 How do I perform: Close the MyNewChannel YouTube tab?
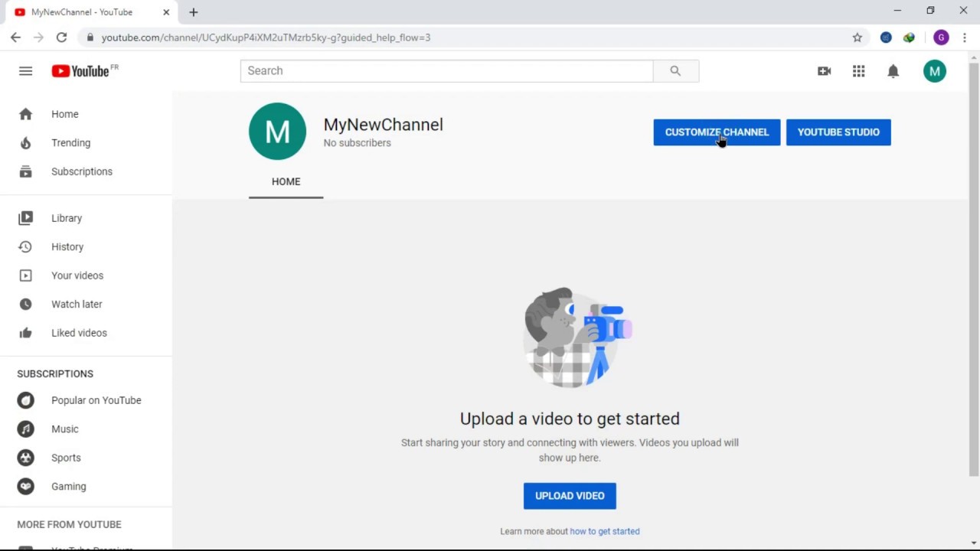click(x=166, y=12)
